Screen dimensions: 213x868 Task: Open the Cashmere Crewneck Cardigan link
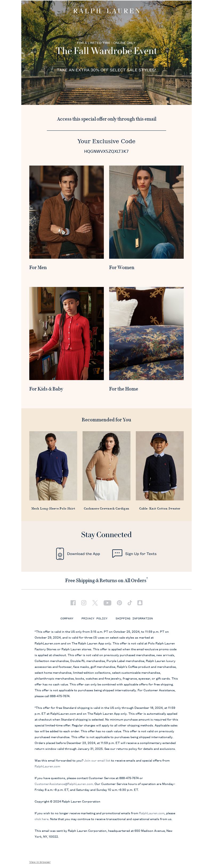106,508
